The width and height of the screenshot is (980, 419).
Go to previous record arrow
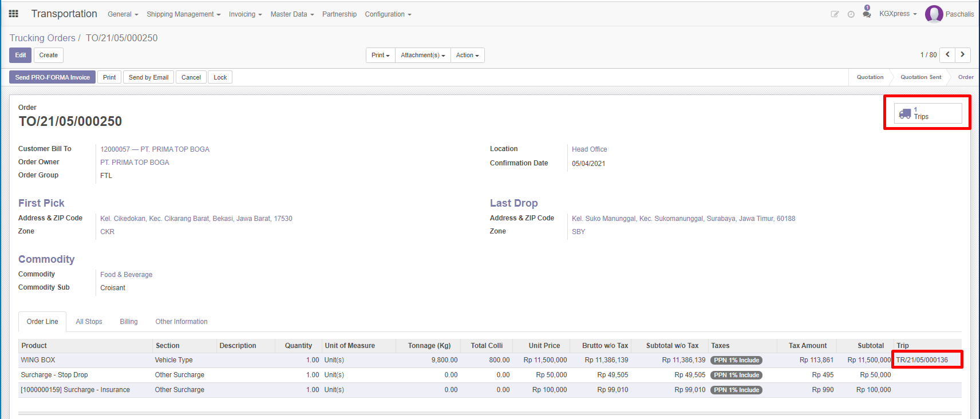pos(948,55)
